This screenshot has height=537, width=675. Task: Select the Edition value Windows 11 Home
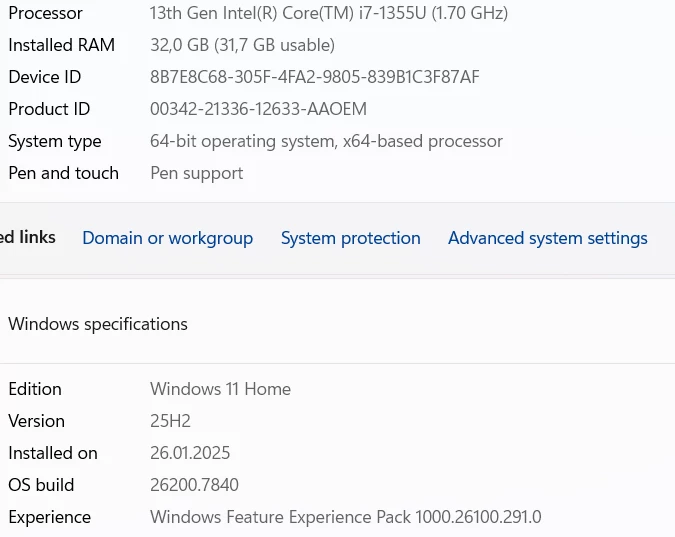pyautogui.click(x=220, y=389)
